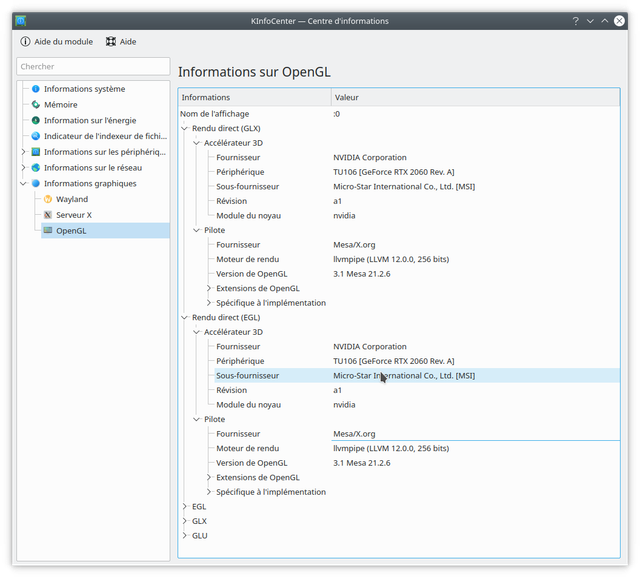
Task: Click the Chercher search field
Action: (93, 66)
